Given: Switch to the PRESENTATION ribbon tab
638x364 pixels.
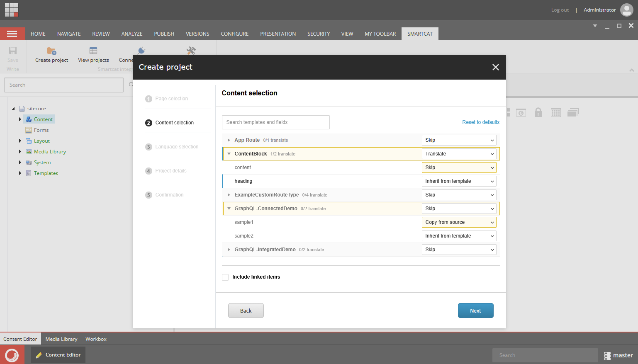Looking at the screenshot, I should (x=278, y=34).
